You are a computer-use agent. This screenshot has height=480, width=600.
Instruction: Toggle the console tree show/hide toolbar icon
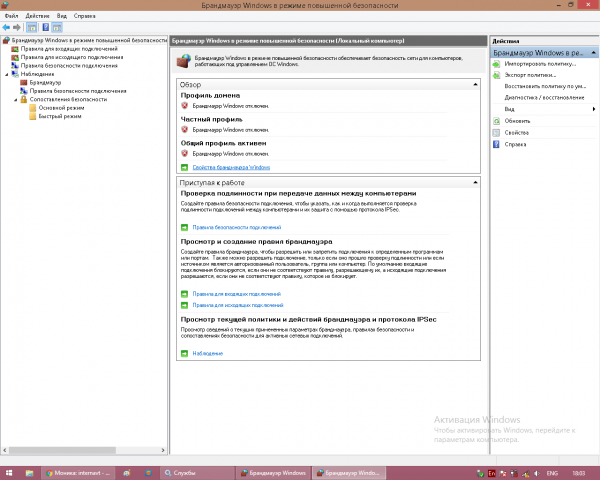click(32, 28)
